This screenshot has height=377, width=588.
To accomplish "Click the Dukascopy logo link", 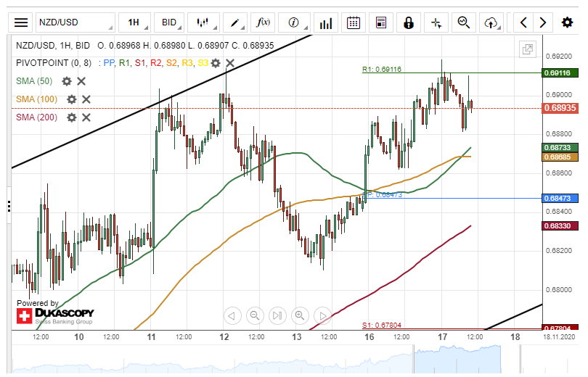I will click(55, 315).
